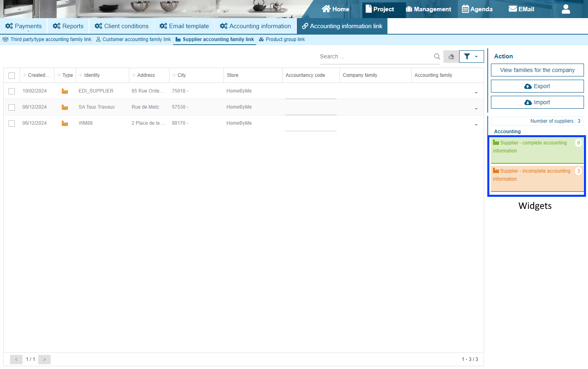Click View families for the company
The image size is (588, 369).
tap(537, 70)
